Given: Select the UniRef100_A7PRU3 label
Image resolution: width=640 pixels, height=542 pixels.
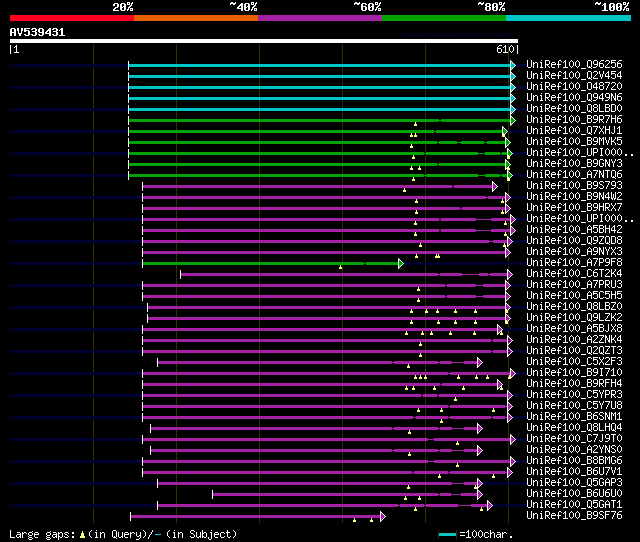Looking at the screenshot, I should click(574, 284).
